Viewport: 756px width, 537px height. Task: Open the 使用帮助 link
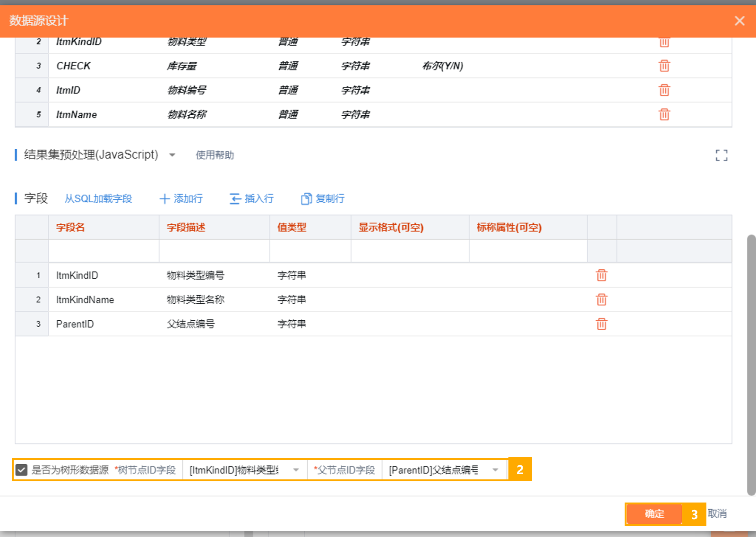point(215,155)
